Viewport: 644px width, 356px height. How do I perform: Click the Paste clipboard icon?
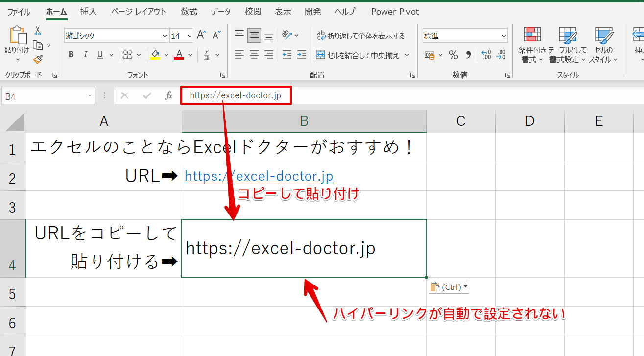[18, 36]
